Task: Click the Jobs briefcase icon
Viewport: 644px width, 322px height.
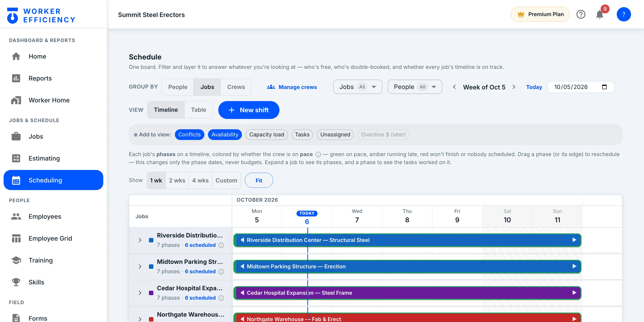Action: pos(16,136)
